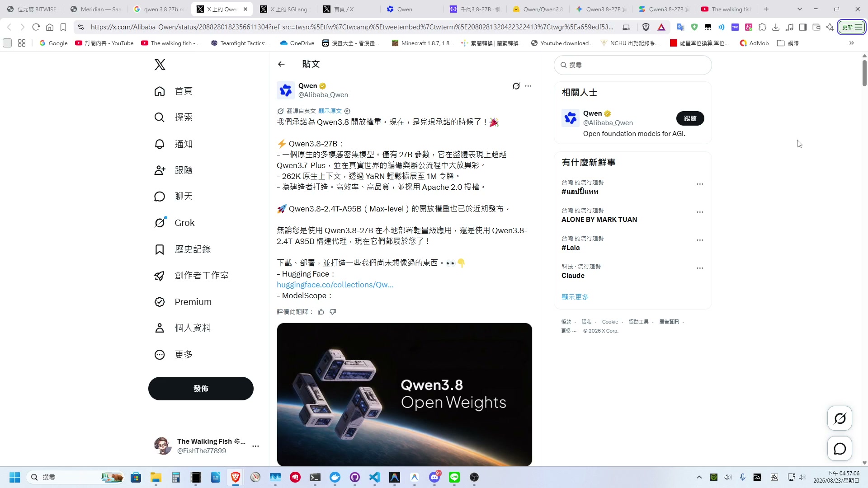Image resolution: width=868 pixels, height=488 pixels.
Task: Go back with the post header arrow
Action: [x=281, y=64]
